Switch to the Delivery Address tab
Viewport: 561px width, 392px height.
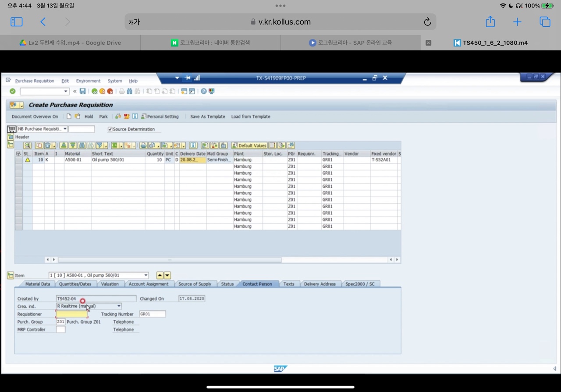(x=320, y=284)
